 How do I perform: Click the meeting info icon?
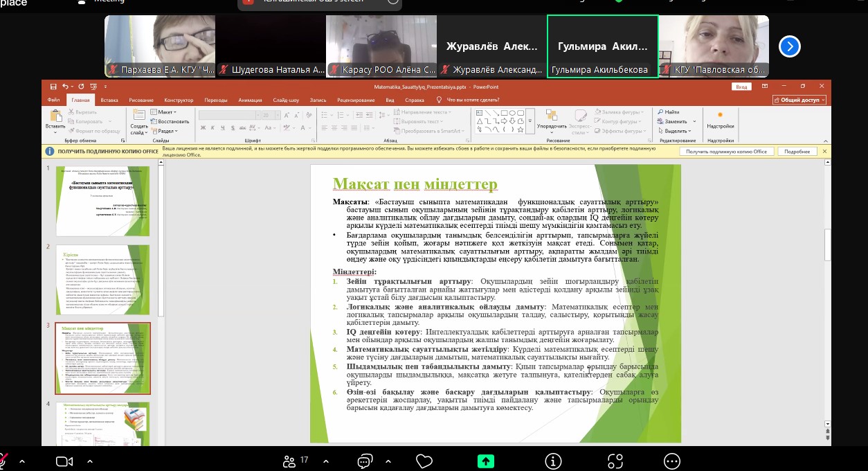(553, 461)
